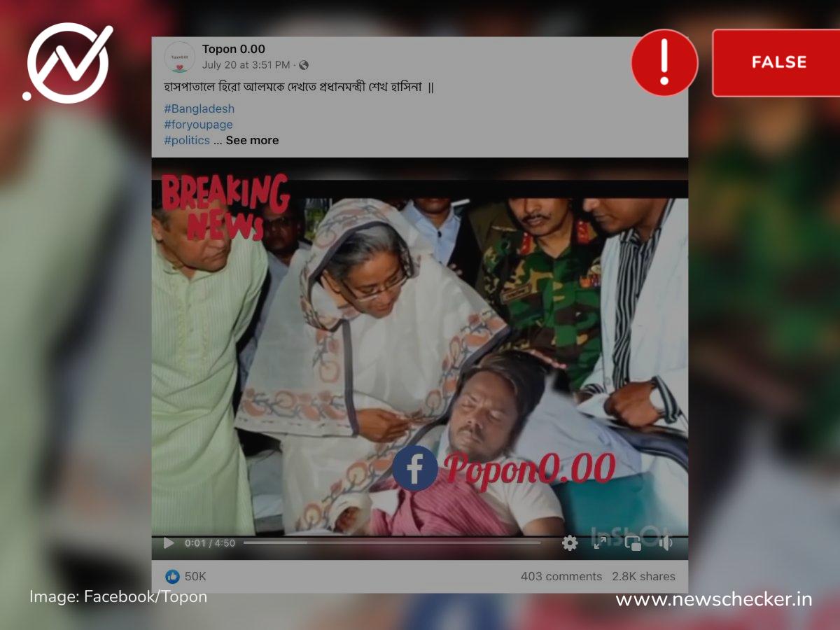
Task: Open Topon 0.00 profile name
Action: pos(234,49)
